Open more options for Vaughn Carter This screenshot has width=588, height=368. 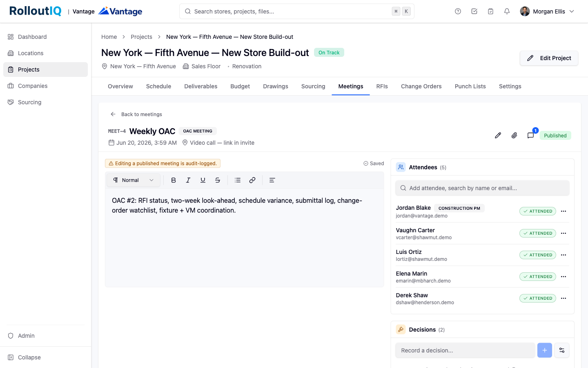563,233
